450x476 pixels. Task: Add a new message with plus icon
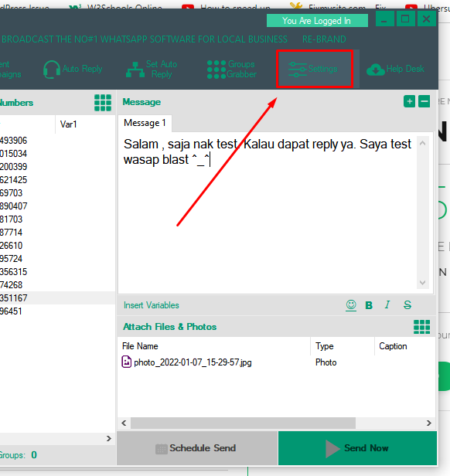(409, 101)
